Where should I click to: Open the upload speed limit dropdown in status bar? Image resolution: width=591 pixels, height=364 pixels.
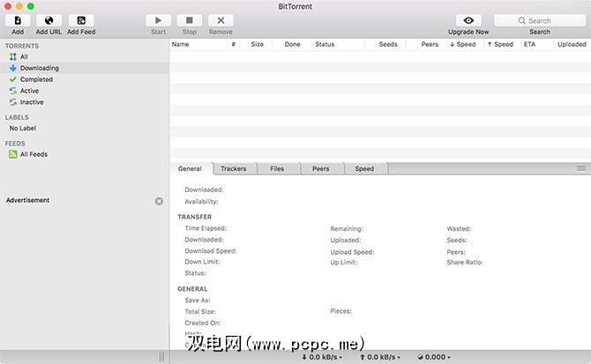click(x=380, y=357)
